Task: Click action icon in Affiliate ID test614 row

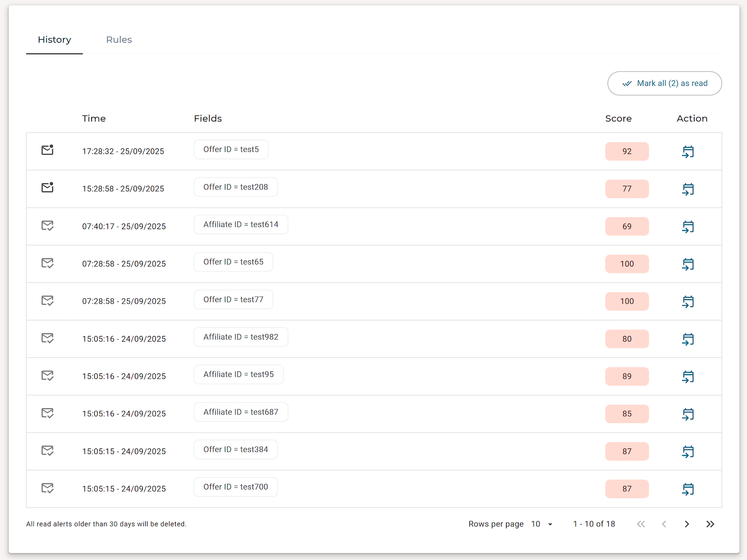Action: click(688, 227)
